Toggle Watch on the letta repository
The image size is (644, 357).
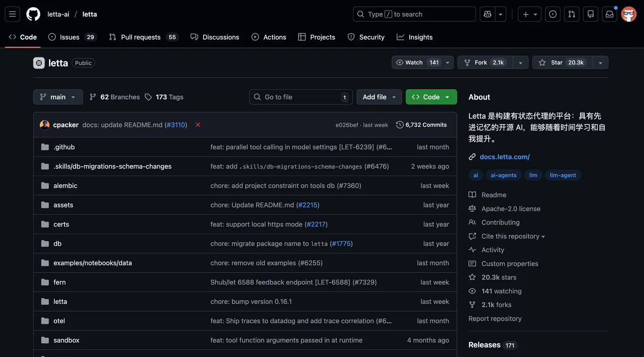[417, 62]
